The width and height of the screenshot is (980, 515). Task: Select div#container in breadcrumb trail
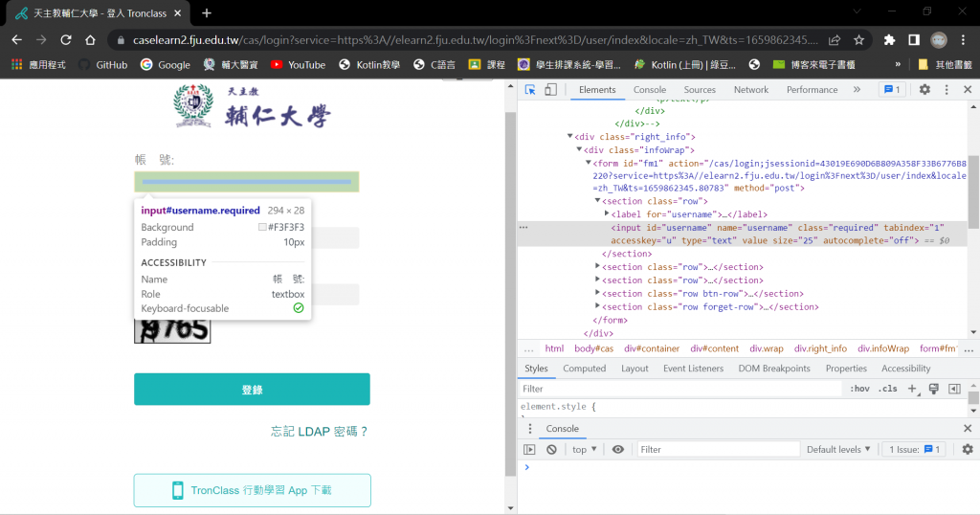click(x=651, y=348)
